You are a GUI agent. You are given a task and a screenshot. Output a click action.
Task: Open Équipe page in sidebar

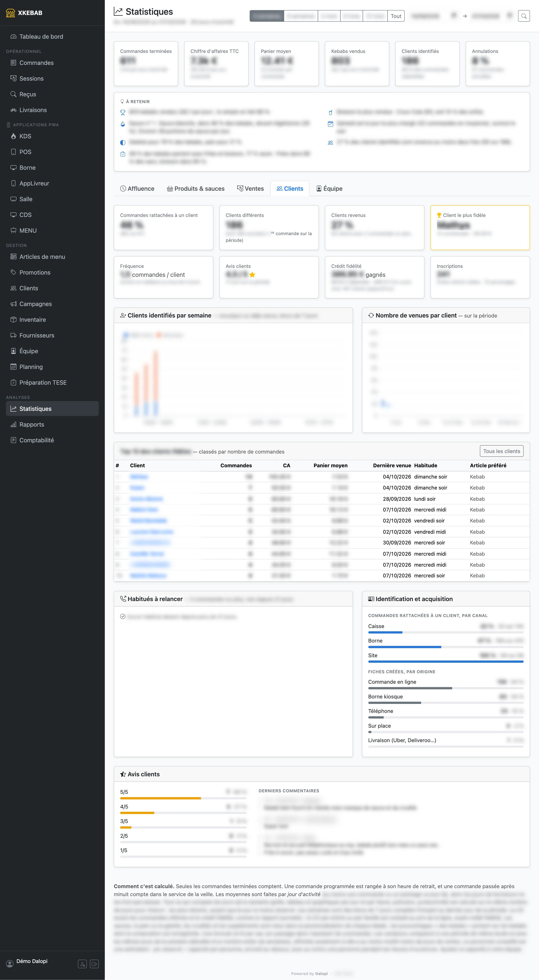coord(52,351)
